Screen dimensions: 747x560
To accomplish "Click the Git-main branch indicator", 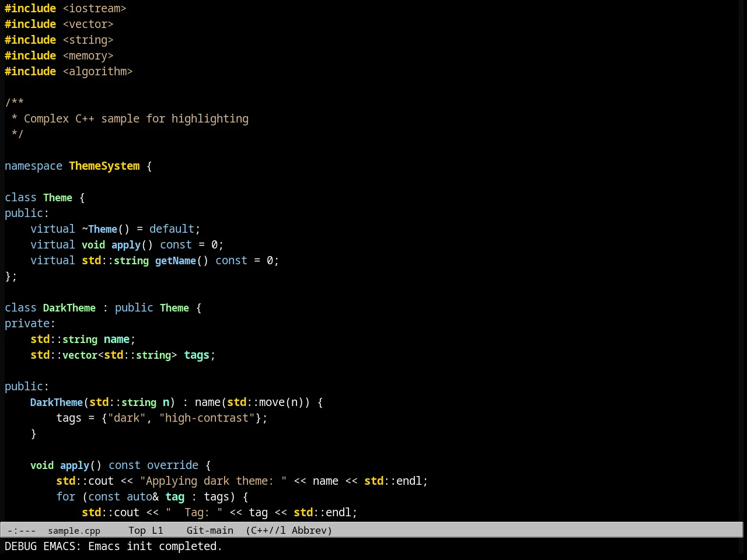I will click(x=210, y=530).
